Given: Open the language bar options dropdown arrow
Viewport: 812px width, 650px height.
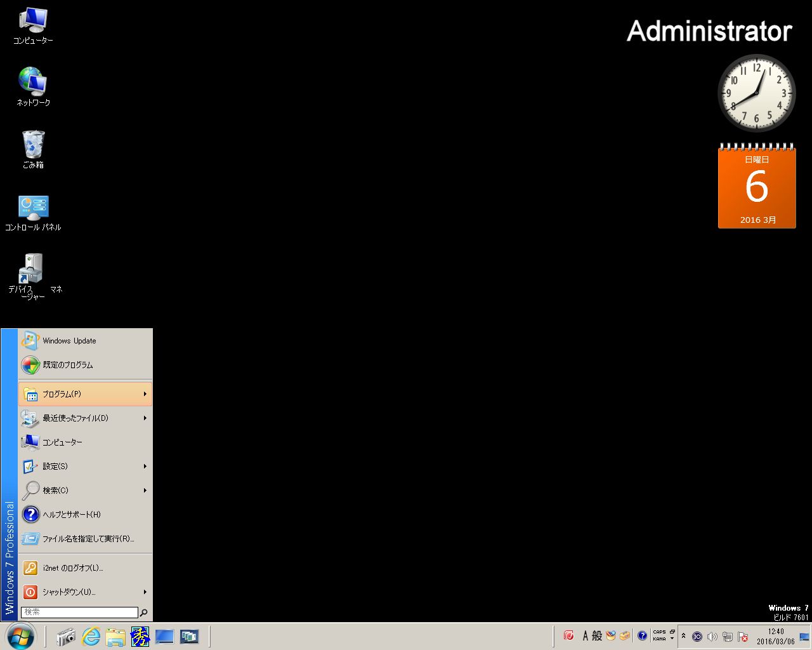Looking at the screenshot, I should [x=672, y=639].
